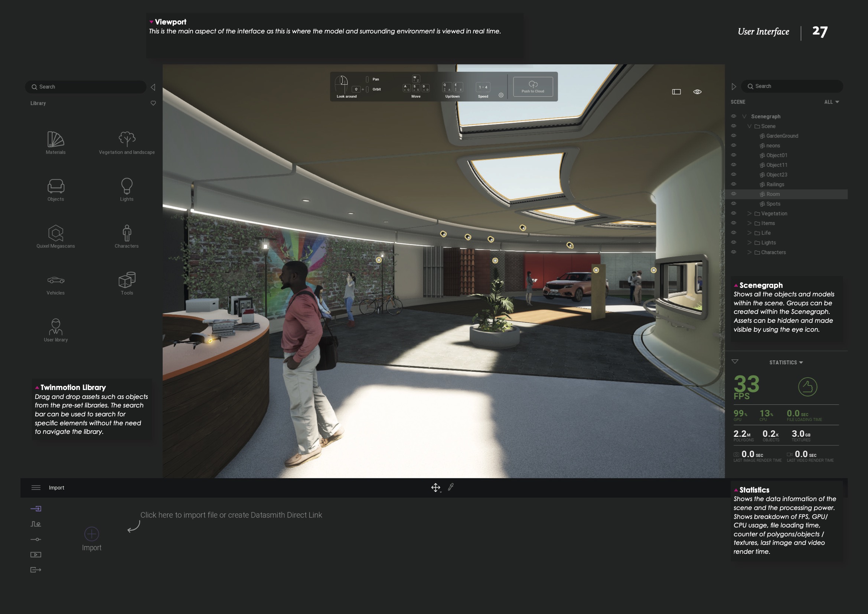Toggle viewport eye visibility icon
Viewport: 868px width, 614px height.
pos(697,92)
